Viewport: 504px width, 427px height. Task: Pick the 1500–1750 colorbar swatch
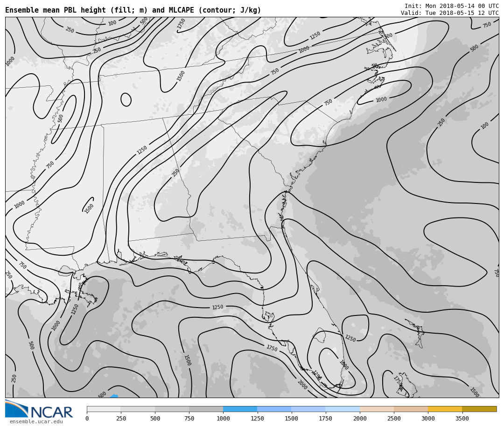click(308, 409)
